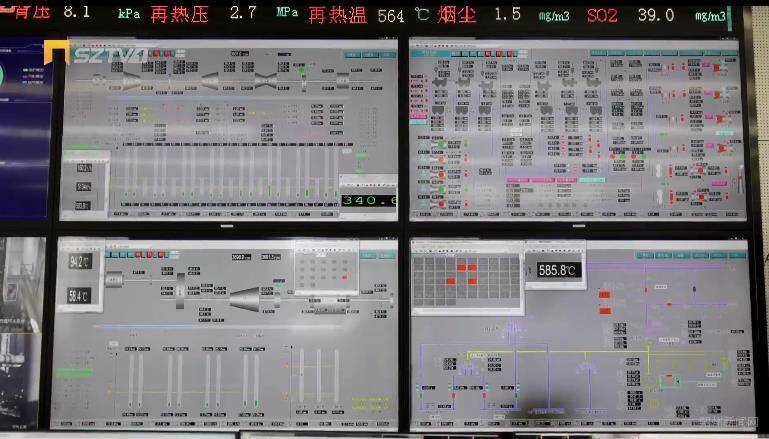Click the leftmost teal button in top-left screen
This screenshot has width=769, height=439.
pos(352,55)
